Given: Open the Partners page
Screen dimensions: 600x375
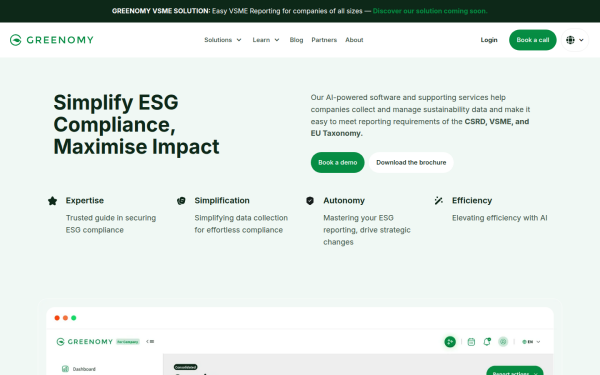Looking at the screenshot, I should pos(324,40).
